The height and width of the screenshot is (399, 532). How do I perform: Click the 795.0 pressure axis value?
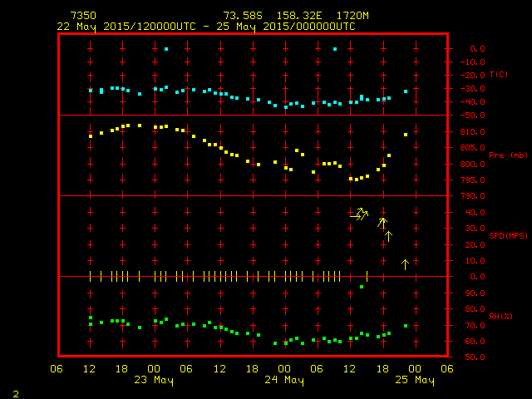(x=473, y=180)
